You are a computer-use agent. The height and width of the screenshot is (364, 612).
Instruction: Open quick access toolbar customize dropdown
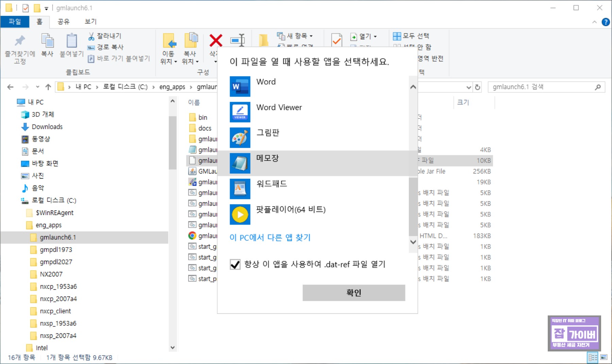[x=46, y=8]
